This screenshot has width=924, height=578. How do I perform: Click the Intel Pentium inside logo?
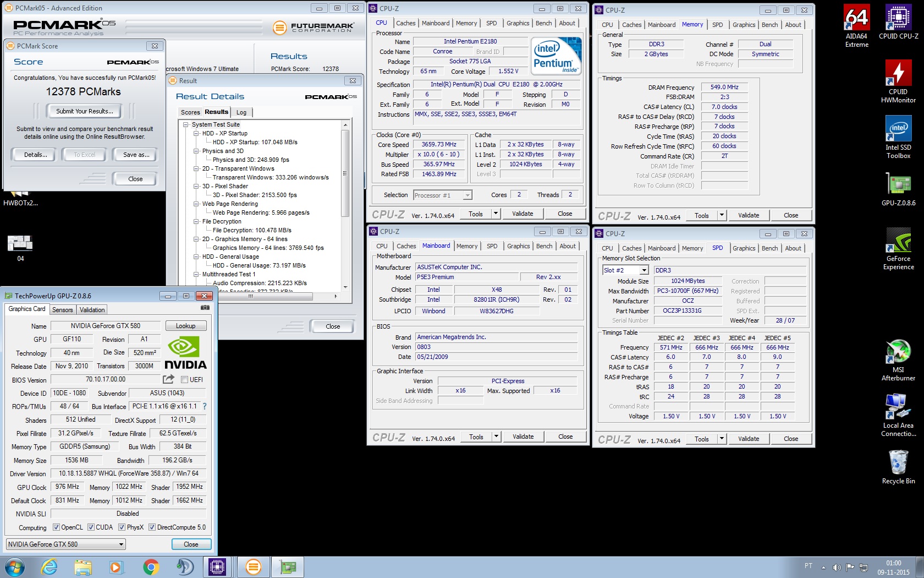(556, 56)
